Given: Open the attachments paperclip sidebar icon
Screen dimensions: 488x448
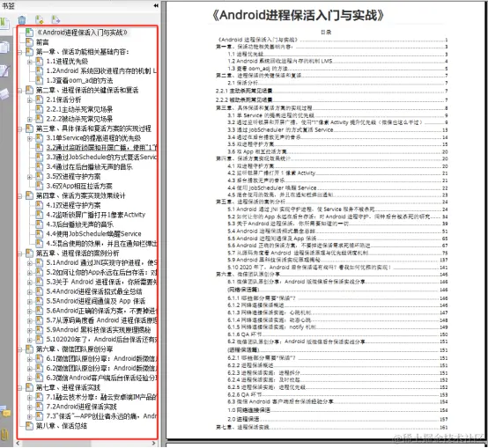Looking at the screenshot, I should tap(4, 434).
